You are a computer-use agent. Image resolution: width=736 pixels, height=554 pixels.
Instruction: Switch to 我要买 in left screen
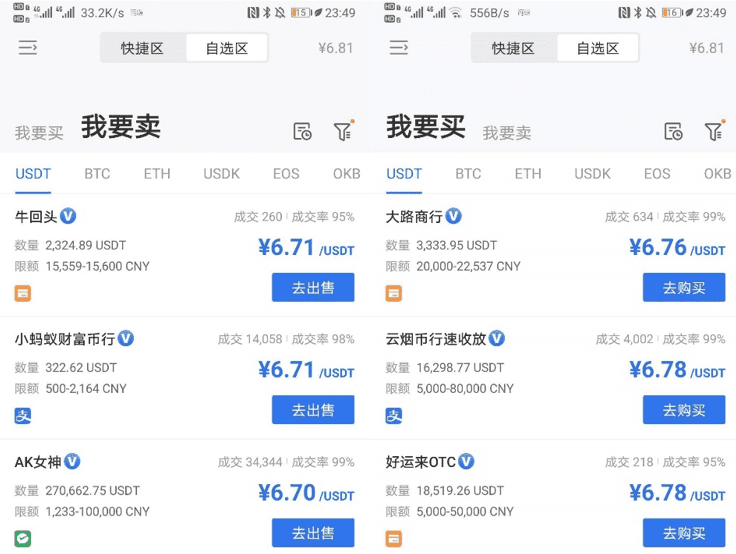[39, 133]
